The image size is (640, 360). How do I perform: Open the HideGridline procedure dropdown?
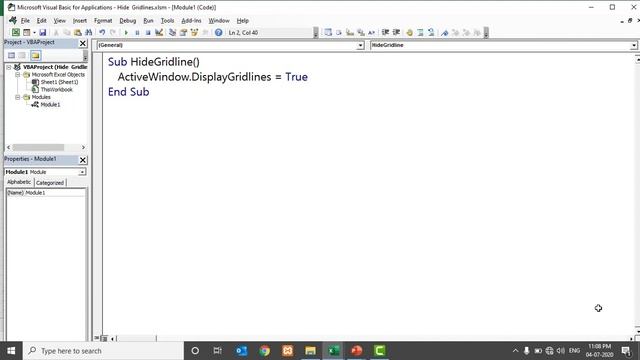pos(633,45)
